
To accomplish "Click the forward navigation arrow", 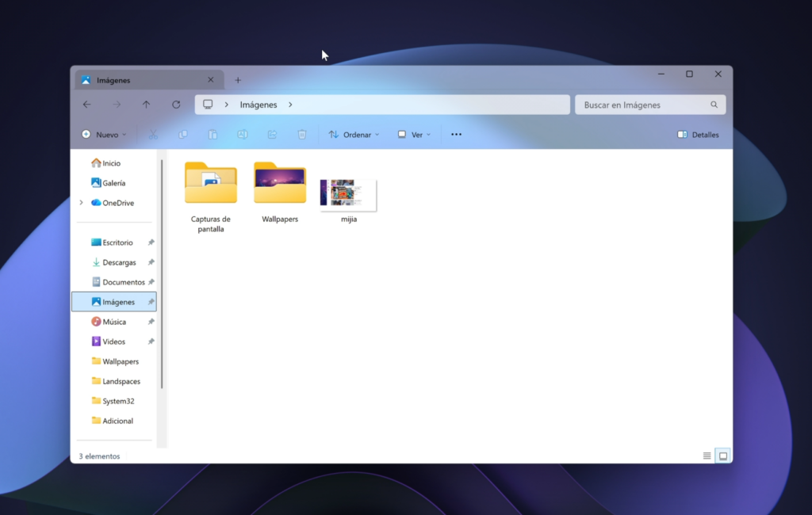I will click(x=117, y=105).
